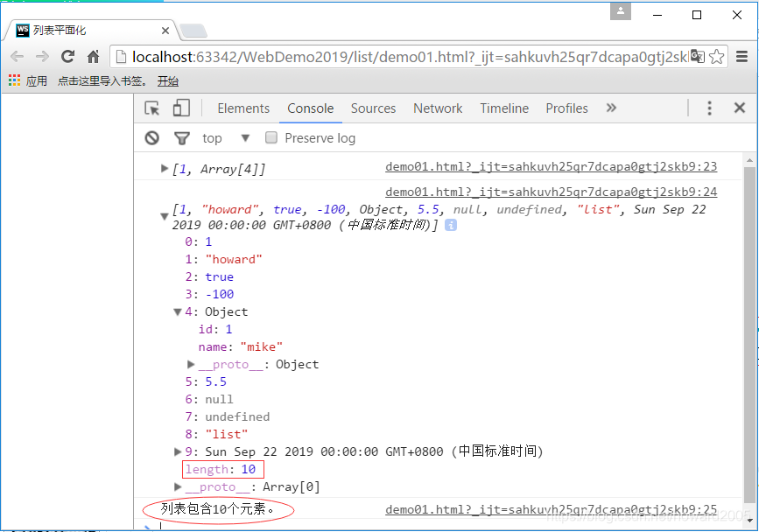The height and width of the screenshot is (532, 759).
Task: Open source link ending in :23
Action: (x=552, y=167)
